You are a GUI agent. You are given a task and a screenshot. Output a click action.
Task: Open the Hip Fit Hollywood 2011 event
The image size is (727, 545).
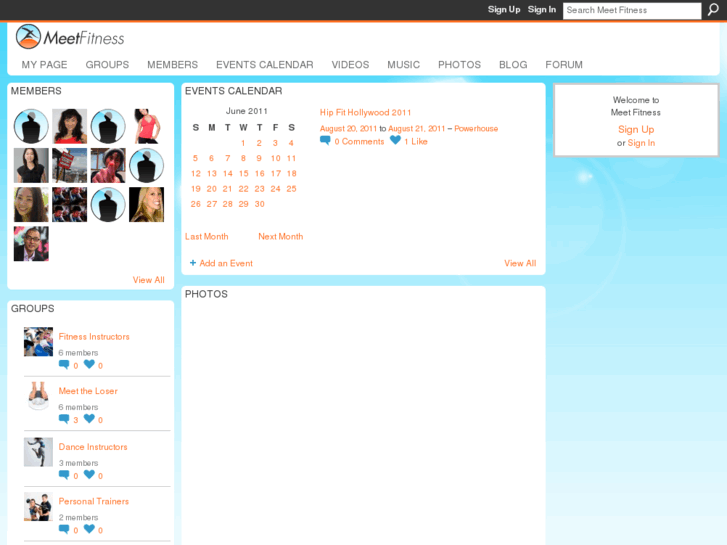[x=365, y=113]
